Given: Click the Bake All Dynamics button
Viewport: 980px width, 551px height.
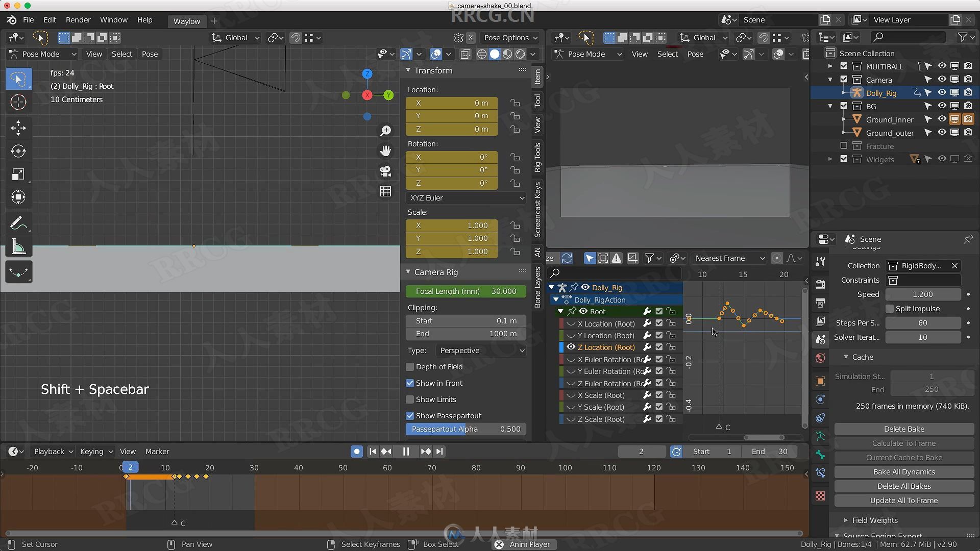Looking at the screenshot, I should tap(904, 471).
